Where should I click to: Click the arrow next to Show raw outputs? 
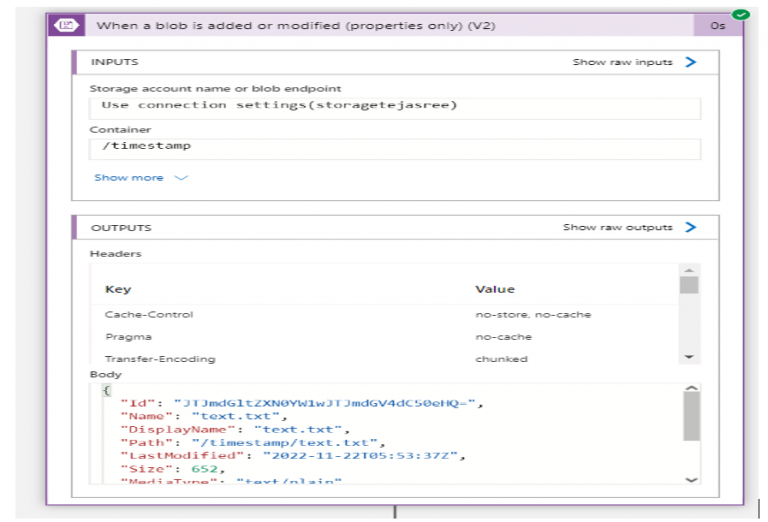(691, 227)
